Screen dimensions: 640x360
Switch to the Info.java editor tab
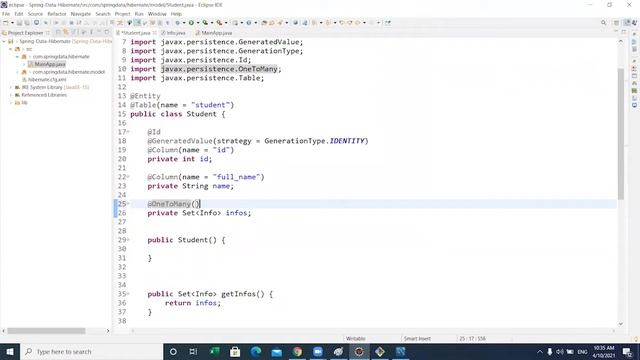pos(173,33)
